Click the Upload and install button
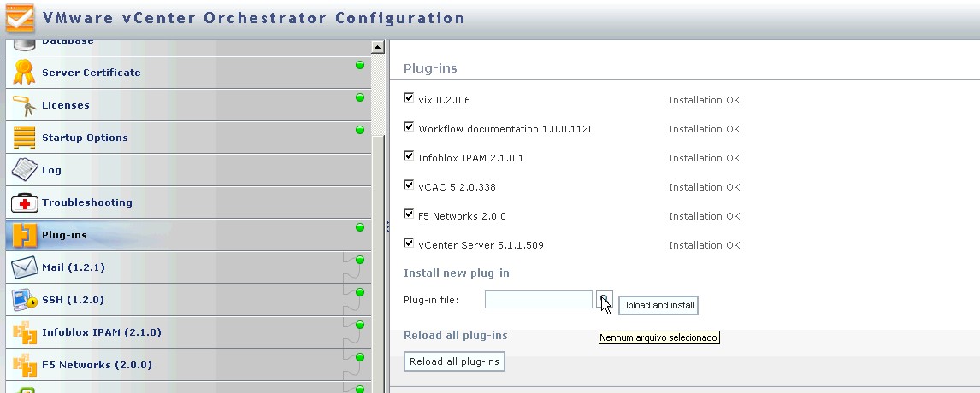The image size is (980, 393). click(658, 305)
